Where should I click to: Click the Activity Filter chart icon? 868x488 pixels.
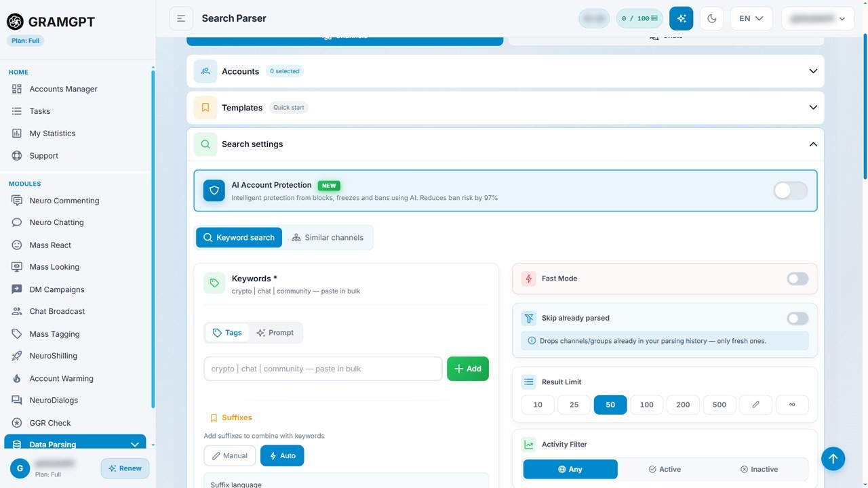click(x=529, y=445)
